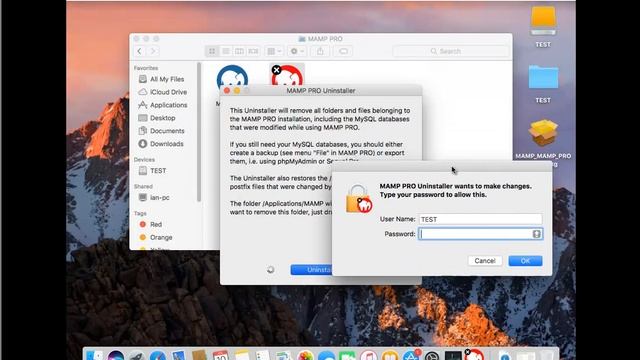The height and width of the screenshot is (360, 640).
Task: Click the Finder edit tags button
Action: (343, 51)
